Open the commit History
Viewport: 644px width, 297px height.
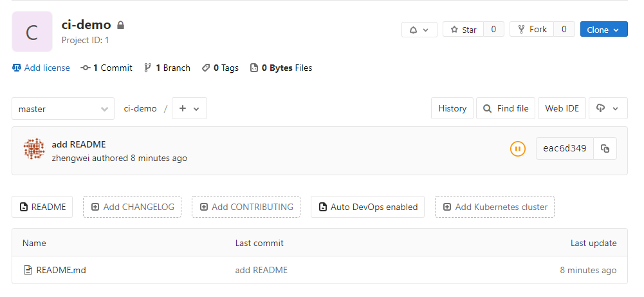tap(452, 109)
